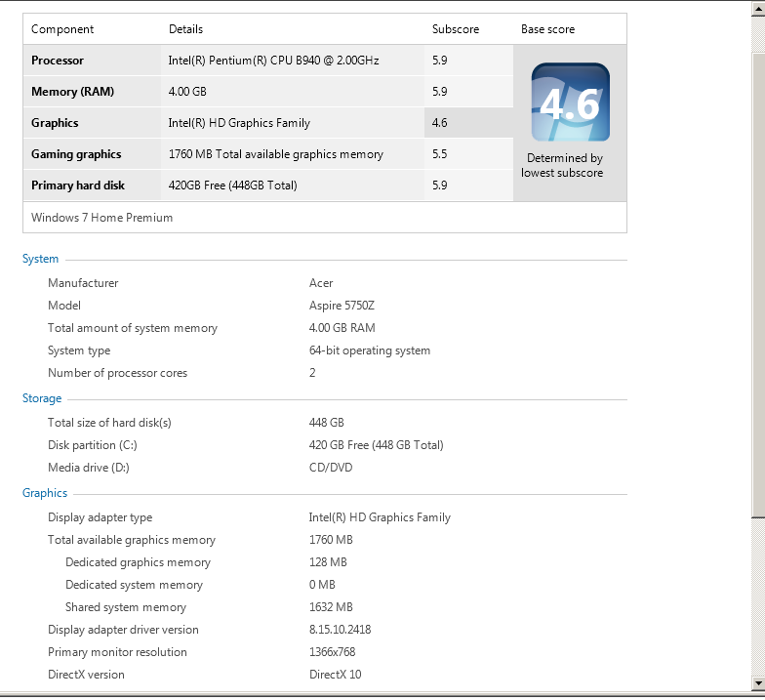Click the 1366x768 resolution value
Image resolution: width=765 pixels, height=700 pixels.
(332, 652)
